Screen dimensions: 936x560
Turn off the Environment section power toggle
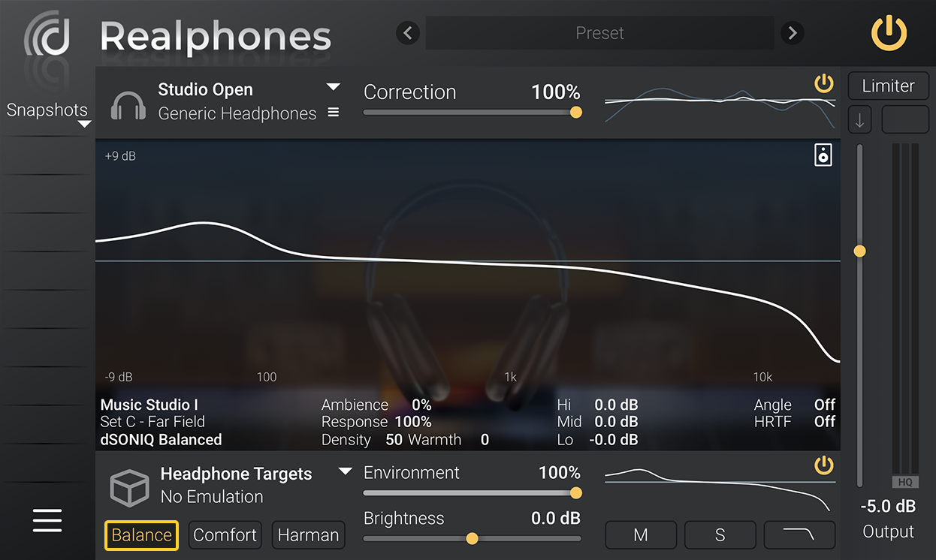tap(823, 465)
